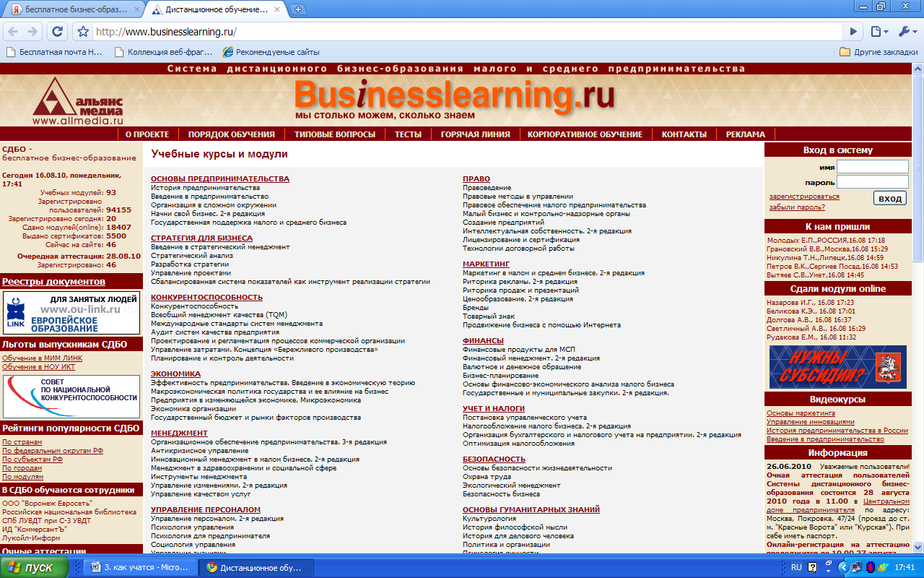
Task: Open the rating По странам link
Action: [x=22, y=442]
